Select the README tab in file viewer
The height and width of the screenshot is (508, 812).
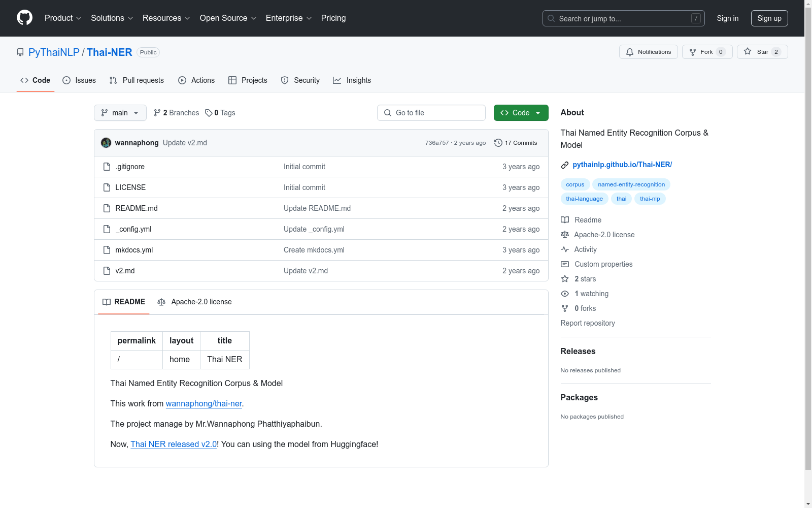[x=124, y=302]
